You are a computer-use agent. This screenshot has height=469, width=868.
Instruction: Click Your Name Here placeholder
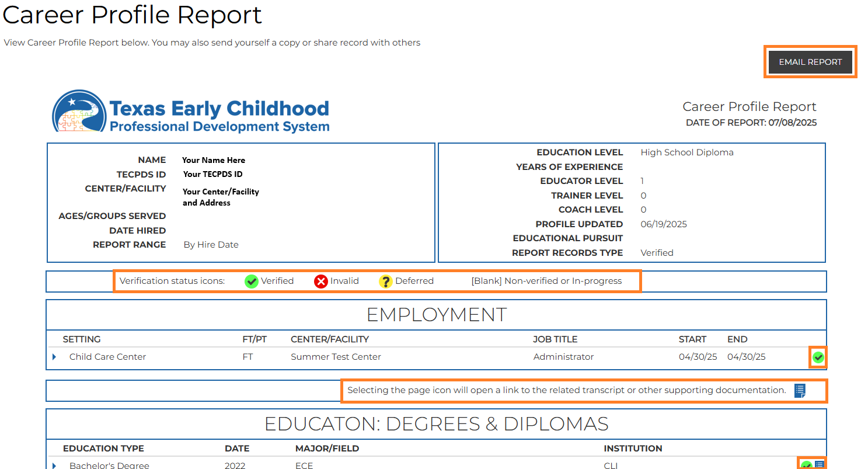214,160
